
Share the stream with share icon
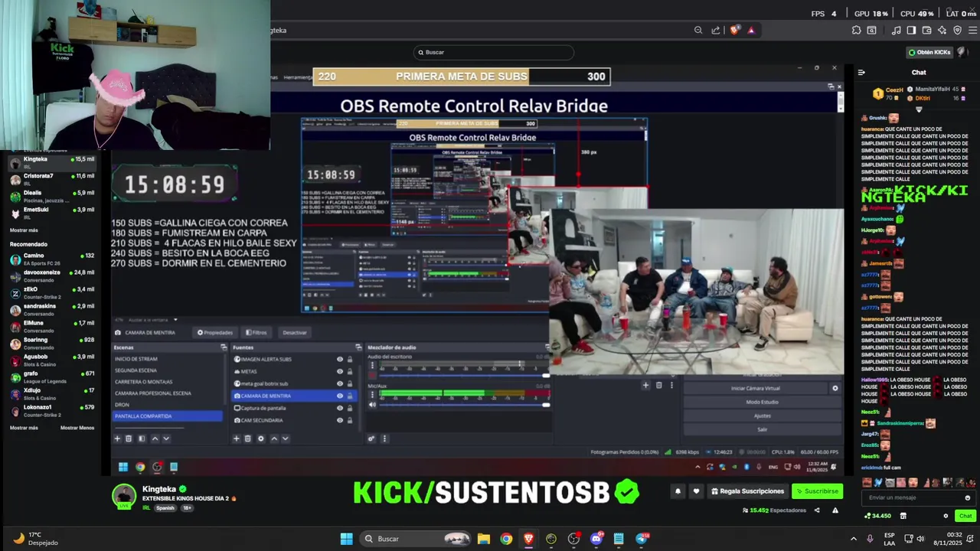(x=817, y=510)
